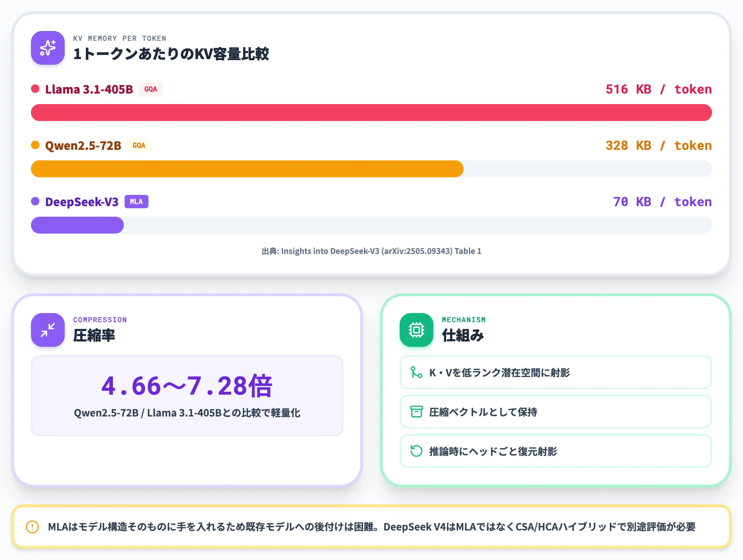Click the GQA badge next to Llama 3.1-405B
743x560 pixels.
[151, 89]
